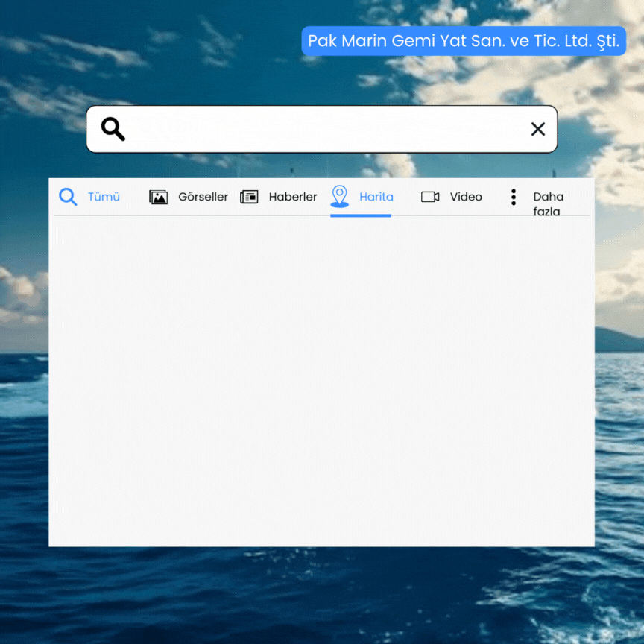Click inside the blank results panel

click(x=321, y=380)
